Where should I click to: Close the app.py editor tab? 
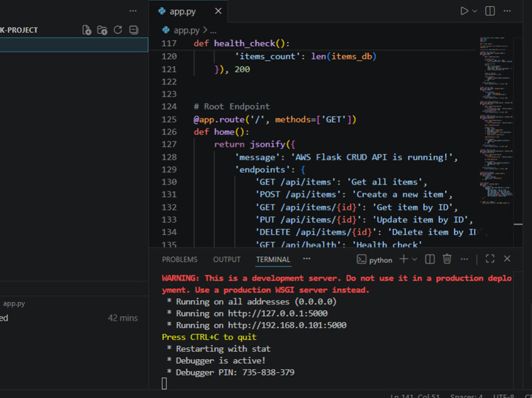click(x=218, y=11)
